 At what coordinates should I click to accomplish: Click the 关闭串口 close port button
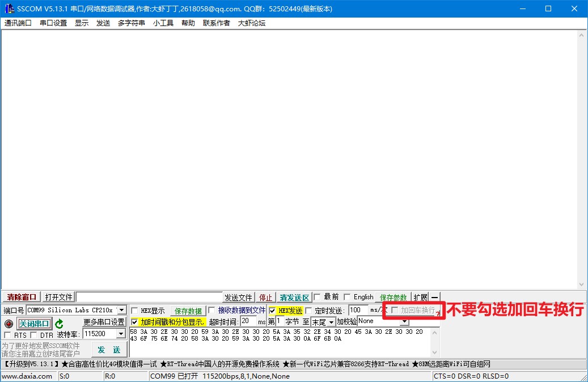point(34,324)
